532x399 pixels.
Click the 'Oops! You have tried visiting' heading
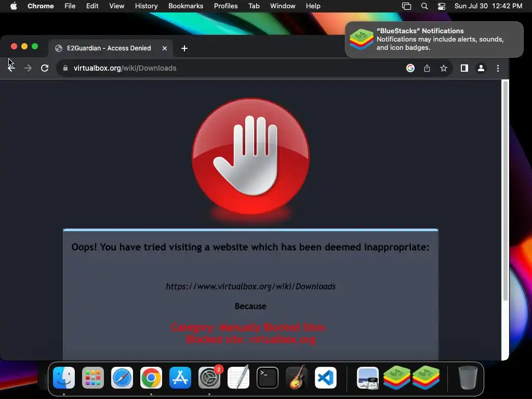tap(250, 247)
